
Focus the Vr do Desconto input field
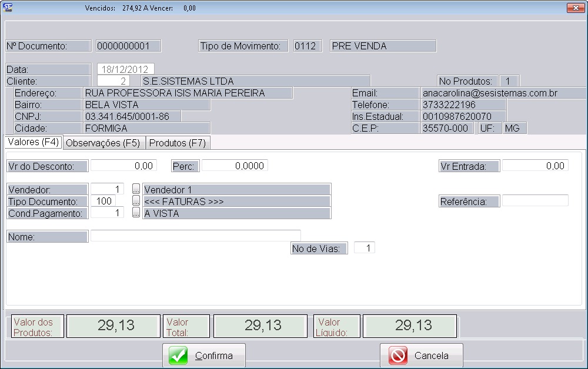tap(123, 166)
